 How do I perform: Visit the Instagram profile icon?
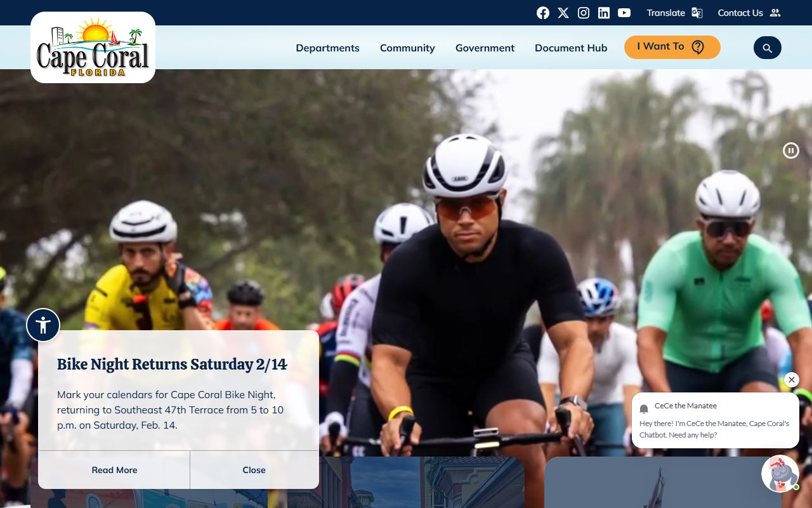point(584,13)
